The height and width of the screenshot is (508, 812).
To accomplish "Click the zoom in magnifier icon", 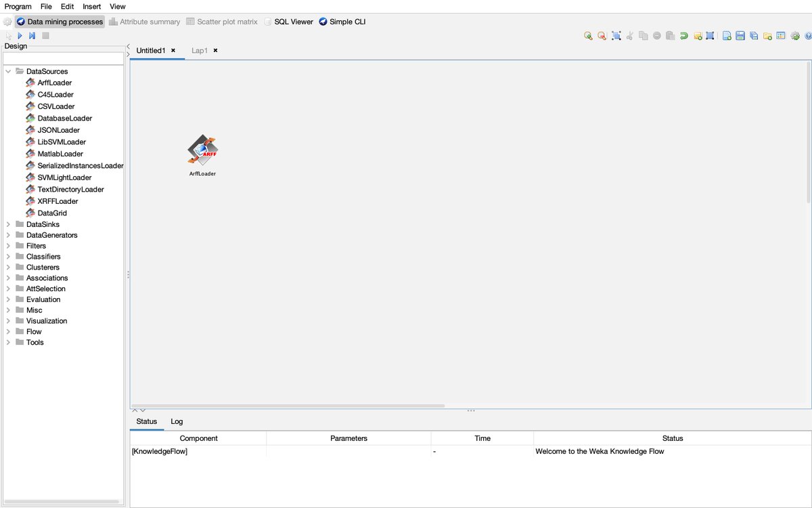I will (x=589, y=36).
